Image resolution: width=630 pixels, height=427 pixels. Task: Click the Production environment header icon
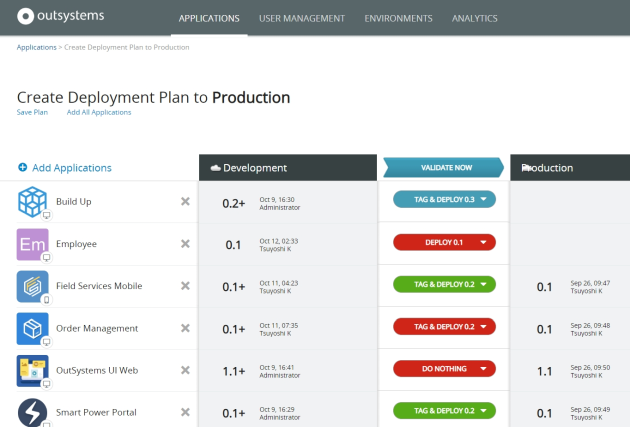tap(526, 168)
